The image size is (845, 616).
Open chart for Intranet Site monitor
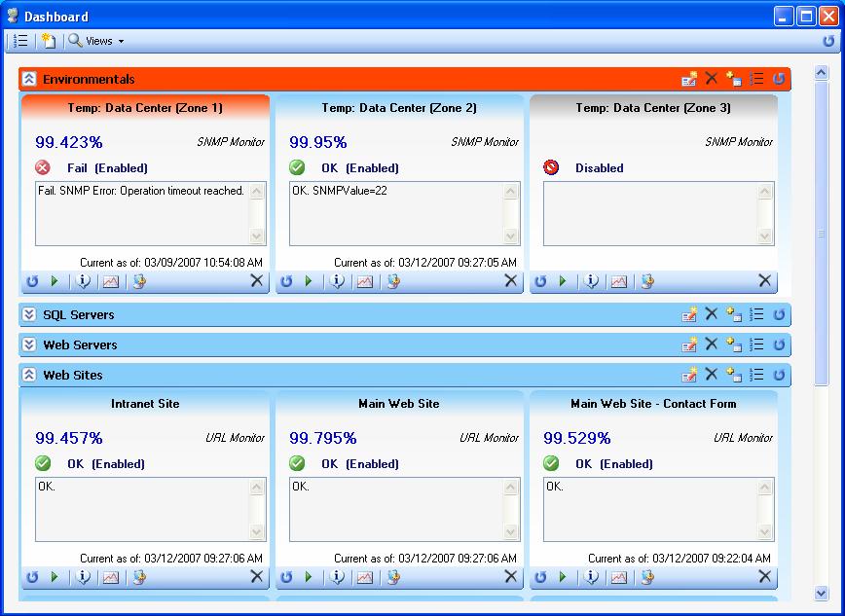coord(110,577)
